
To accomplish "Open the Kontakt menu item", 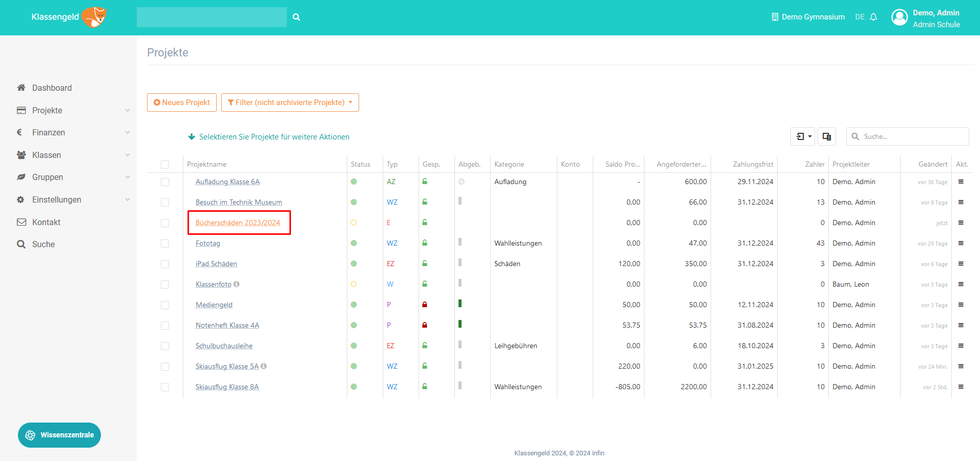I will [x=46, y=222].
